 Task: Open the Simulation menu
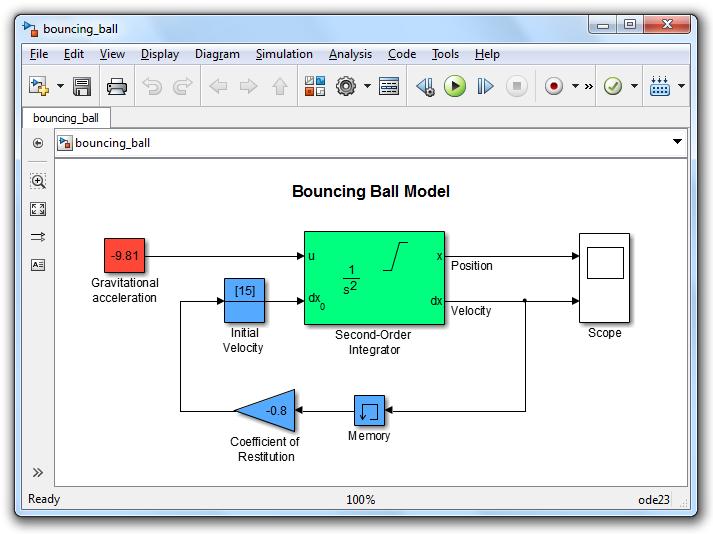[x=284, y=54]
